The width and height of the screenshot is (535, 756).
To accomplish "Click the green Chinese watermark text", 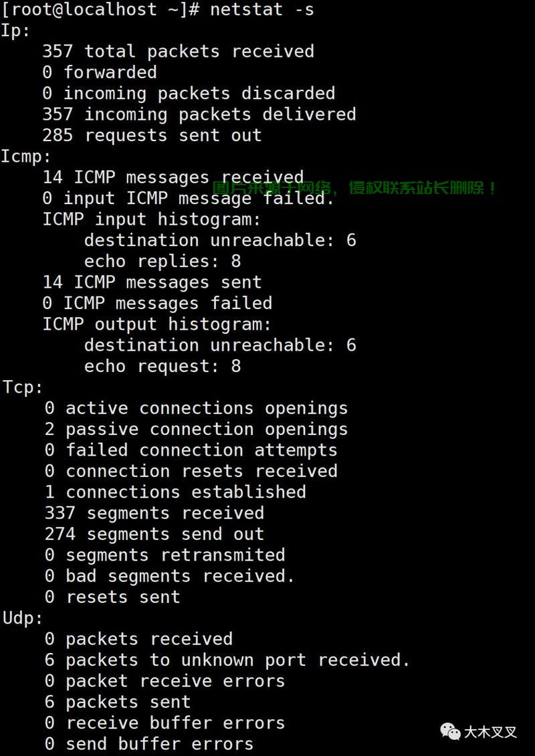I will (354, 188).
